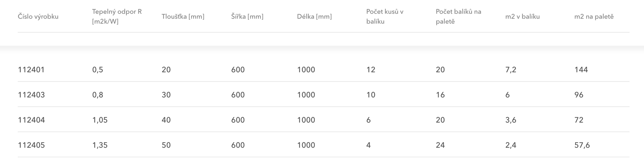Select the 57,6 pallet area cell
Viewport: 644px width, 168px height.
pyautogui.click(x=582, y=145)
